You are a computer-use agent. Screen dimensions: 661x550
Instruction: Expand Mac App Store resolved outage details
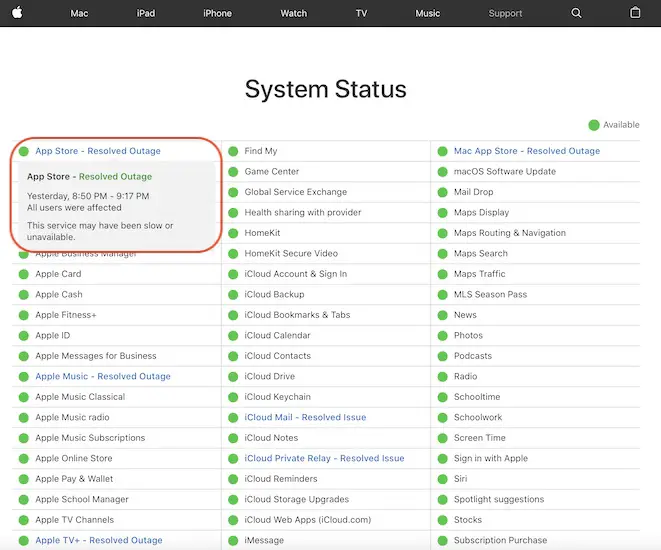526,151
